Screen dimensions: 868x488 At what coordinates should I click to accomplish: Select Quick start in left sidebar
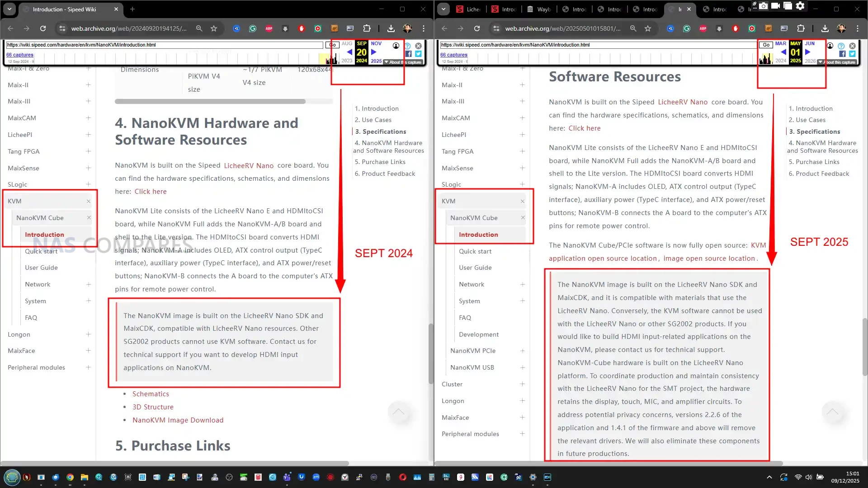41,251
